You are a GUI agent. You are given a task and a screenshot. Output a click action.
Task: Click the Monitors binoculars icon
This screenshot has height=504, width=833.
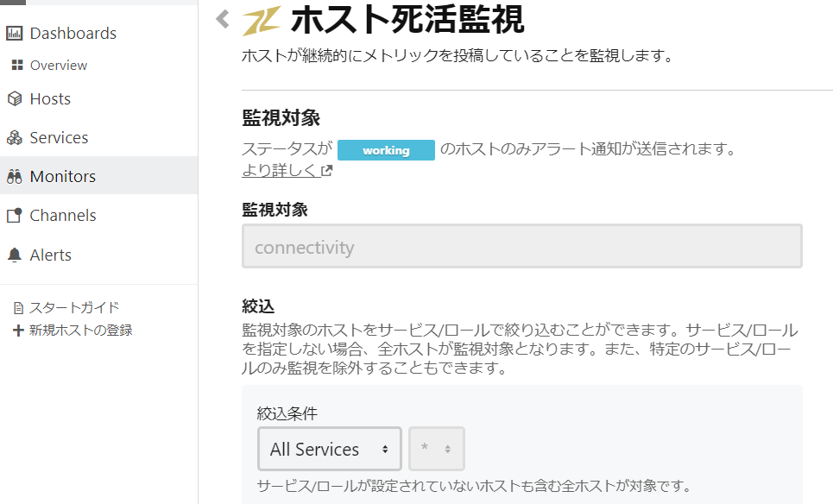pos(15,176)
